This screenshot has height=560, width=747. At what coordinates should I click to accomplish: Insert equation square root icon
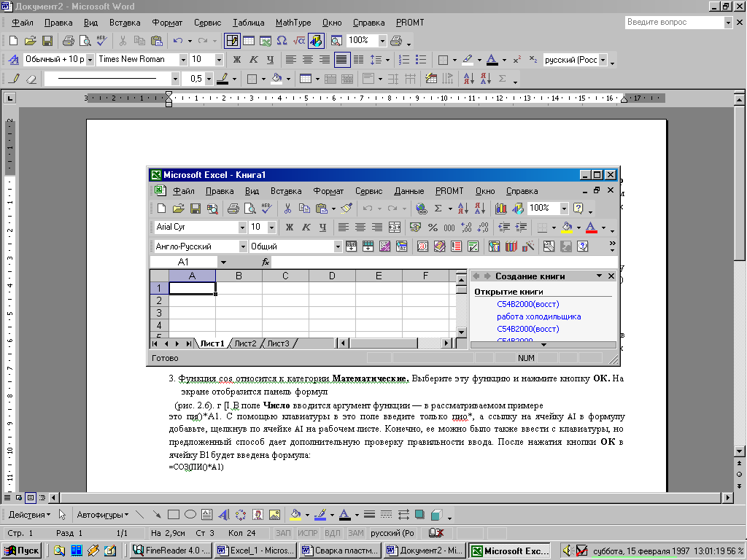[298, 41]
